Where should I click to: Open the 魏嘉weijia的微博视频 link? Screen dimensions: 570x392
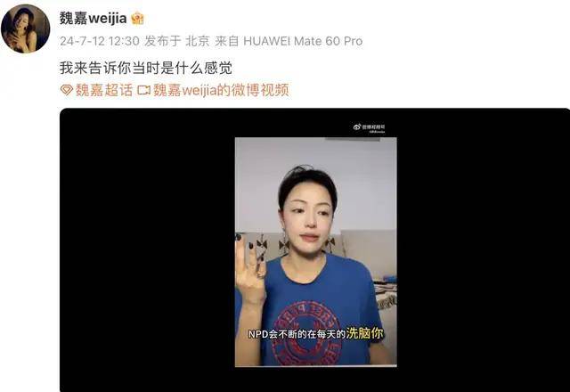tap(221, 90)
